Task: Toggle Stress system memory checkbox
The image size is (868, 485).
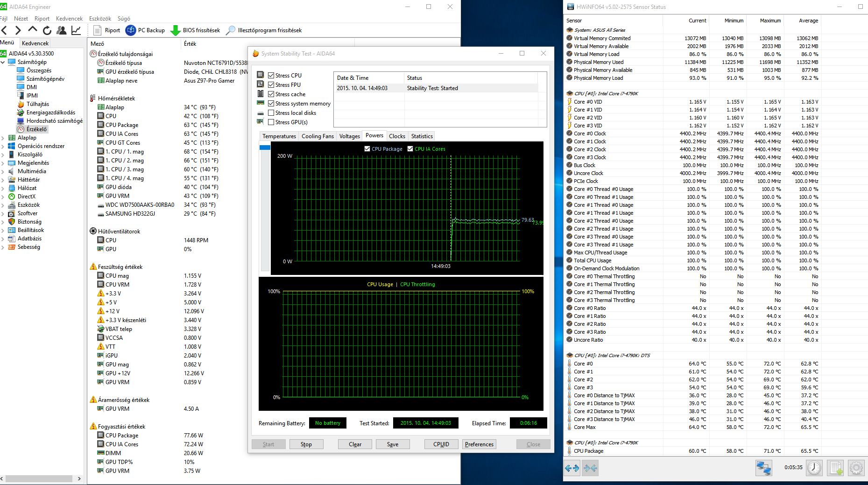Action: (x=271, y=103)
